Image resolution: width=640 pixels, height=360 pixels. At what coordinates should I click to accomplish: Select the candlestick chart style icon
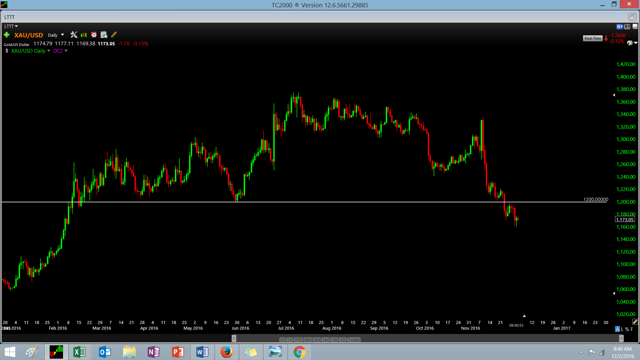tap(84, 35)
